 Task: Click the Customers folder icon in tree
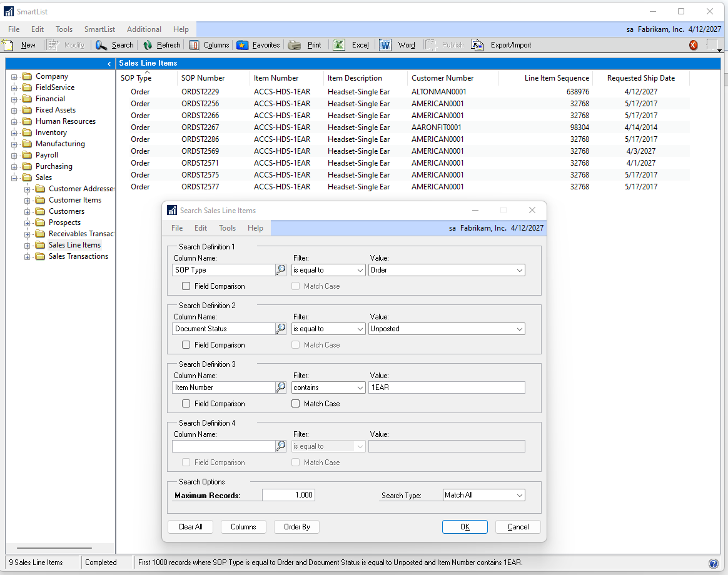[x=41, y=211]
